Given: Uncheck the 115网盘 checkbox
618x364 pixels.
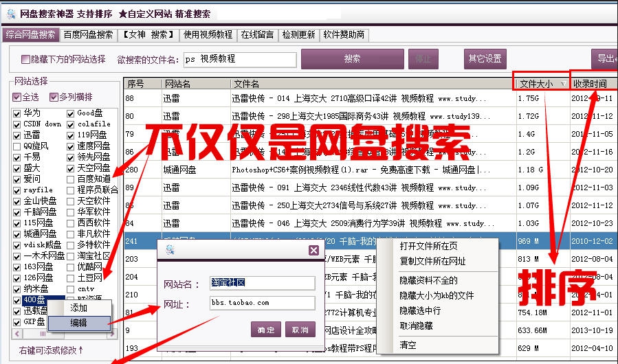Looking at the screenshot, I should tap(16, 223).
